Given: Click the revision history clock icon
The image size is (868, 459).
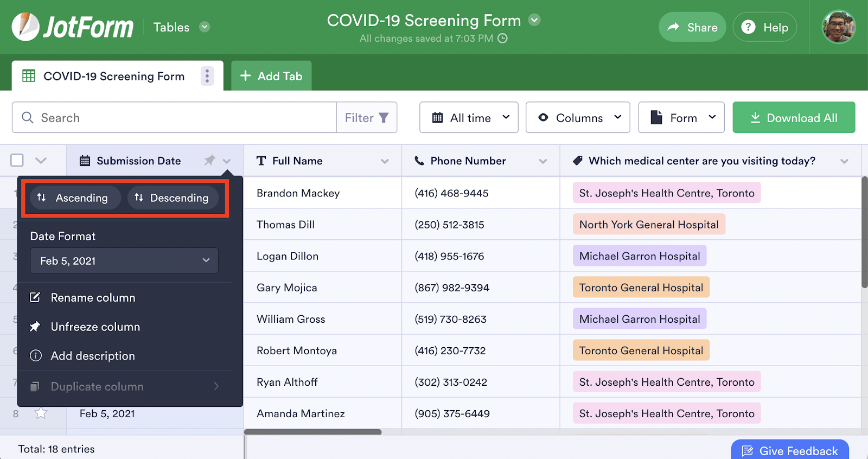Looking at the screenshot, I should (503, 39).
